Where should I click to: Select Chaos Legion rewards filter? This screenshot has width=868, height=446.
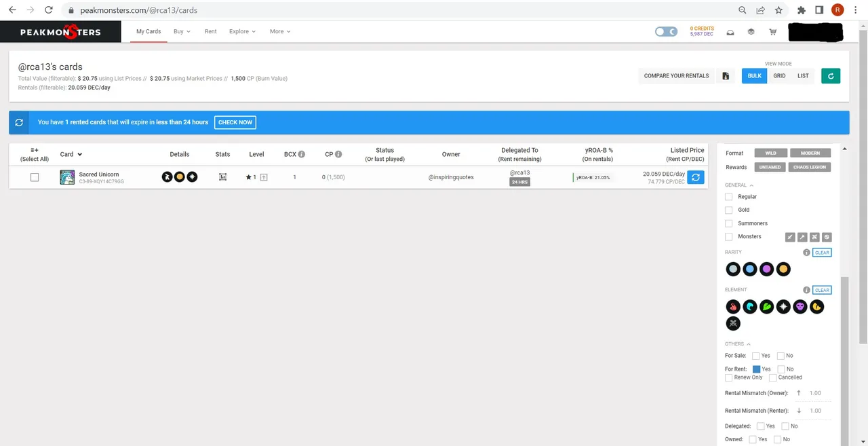810,167
